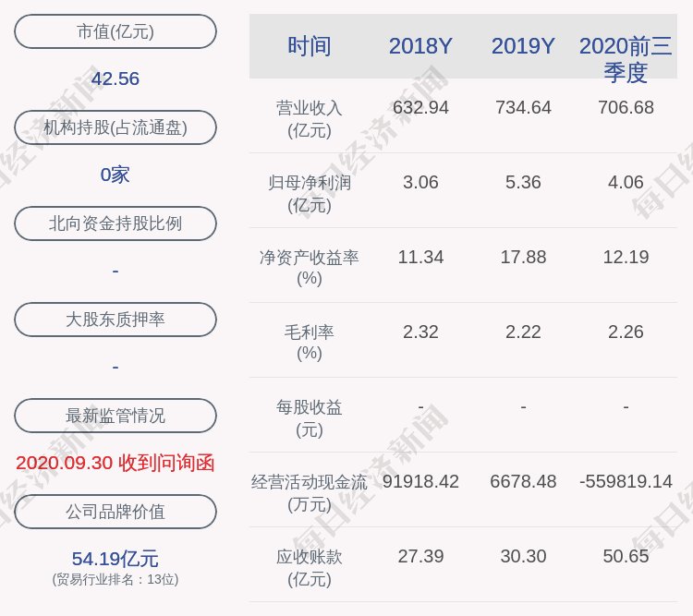Select the 净资产收益率(%) row label

[310, 268]
